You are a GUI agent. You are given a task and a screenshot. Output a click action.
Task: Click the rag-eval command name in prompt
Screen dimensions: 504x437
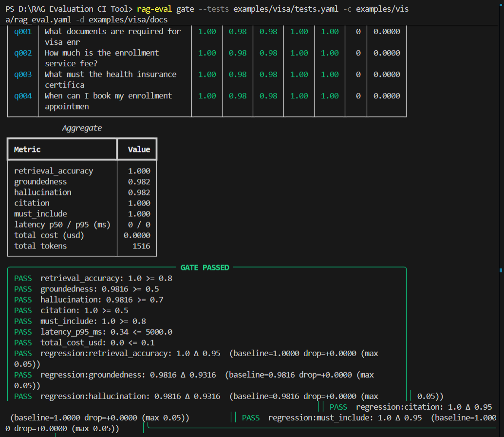tap(154, 9)
